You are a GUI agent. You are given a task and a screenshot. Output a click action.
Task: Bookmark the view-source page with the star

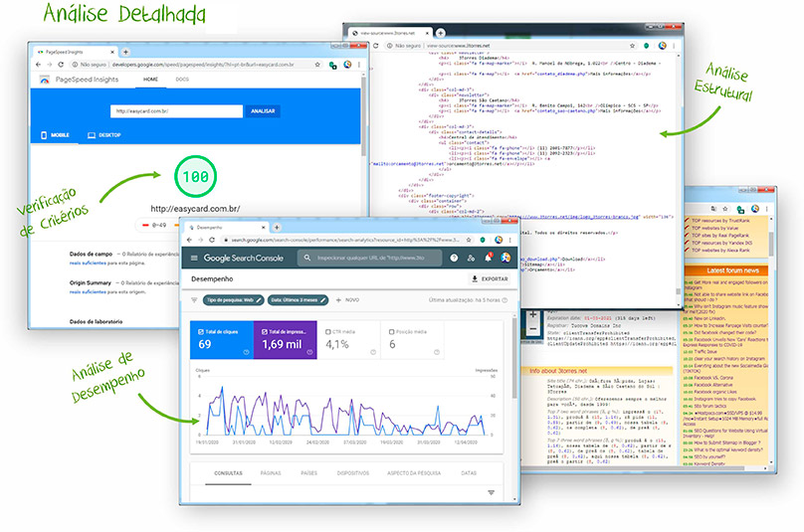click(x=632, y=46)
